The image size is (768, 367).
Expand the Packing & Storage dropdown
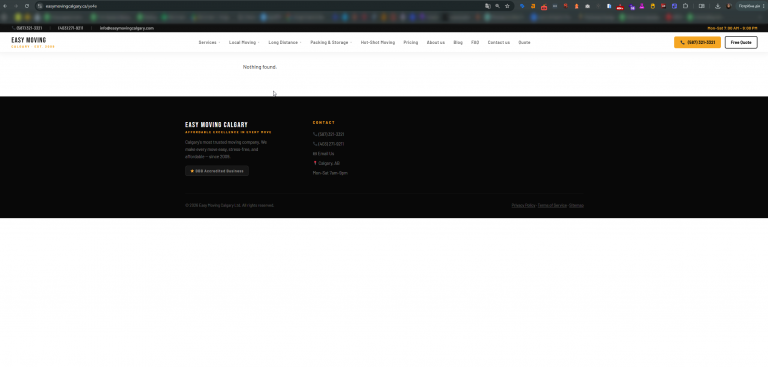point(331,43)
